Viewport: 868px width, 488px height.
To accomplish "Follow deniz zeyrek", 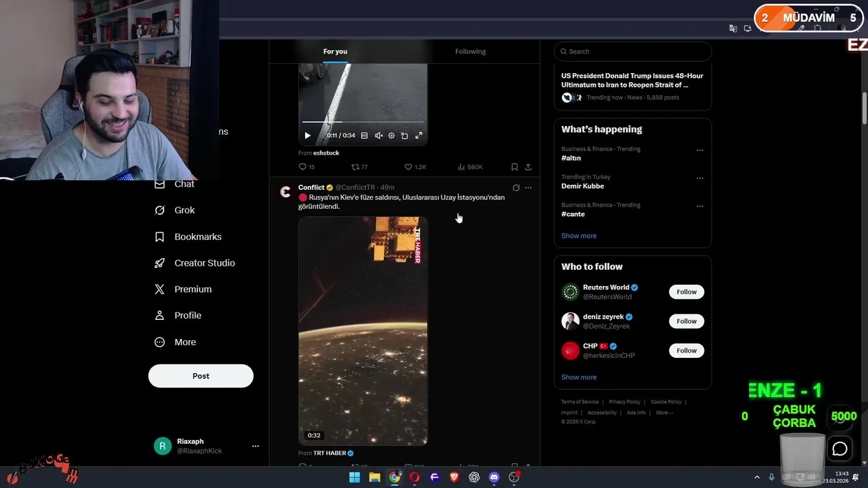I will [686, 321].
